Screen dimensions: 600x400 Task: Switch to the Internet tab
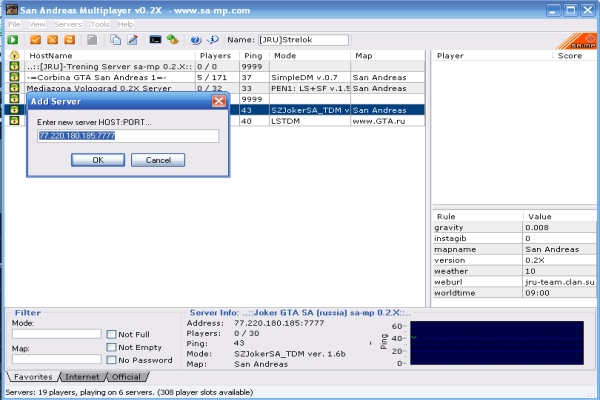pyautogui.click(x=82, y=377)
